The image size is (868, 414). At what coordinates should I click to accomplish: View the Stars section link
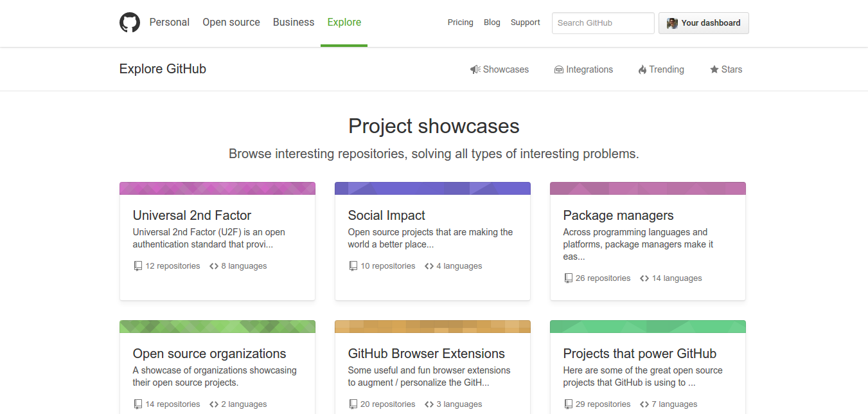tap(726, 69)
